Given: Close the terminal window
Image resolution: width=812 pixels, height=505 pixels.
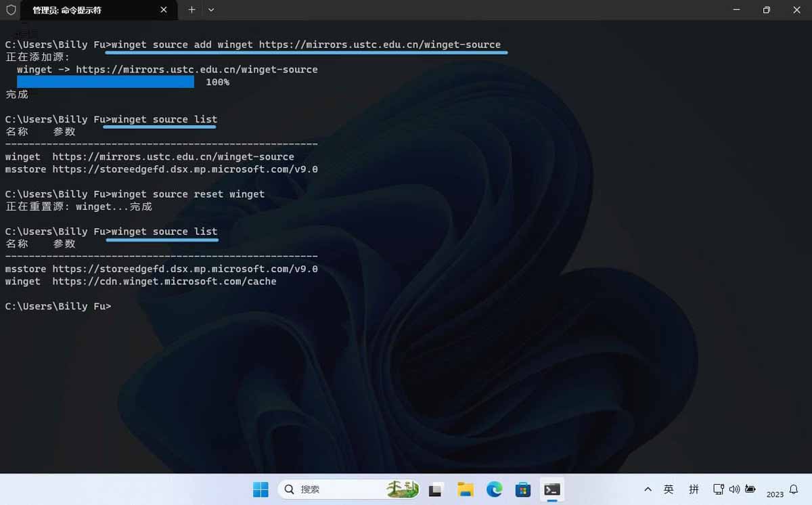Looking at the screenshot, I should [796, 10].
